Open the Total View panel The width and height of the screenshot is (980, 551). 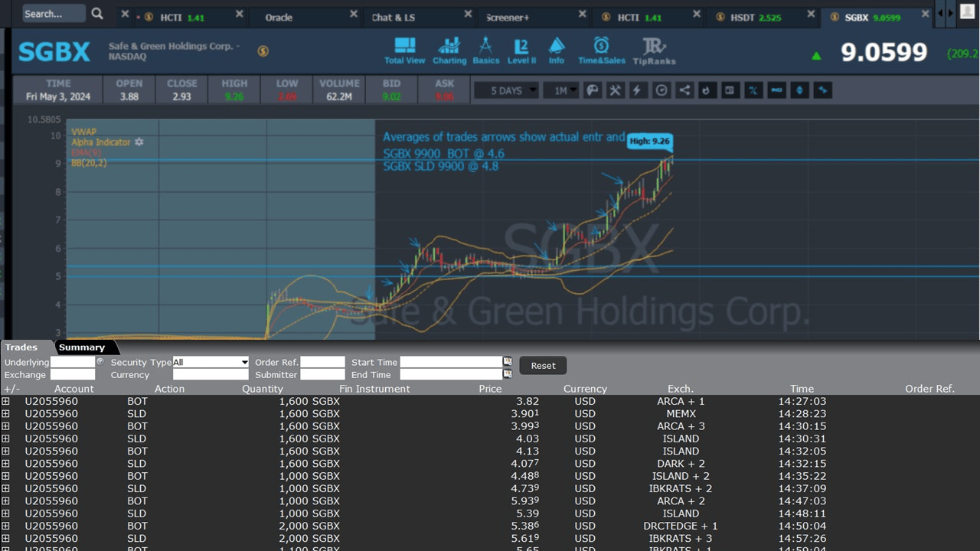404,51
